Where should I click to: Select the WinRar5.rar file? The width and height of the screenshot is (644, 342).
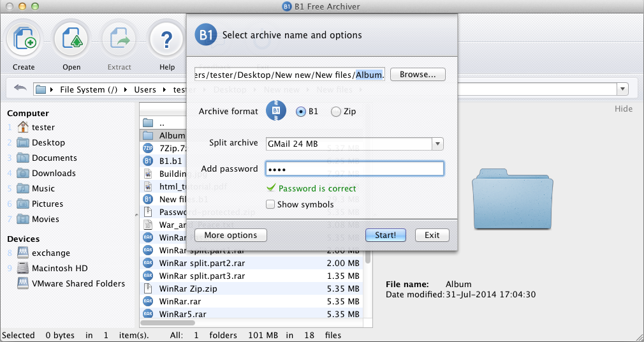181,314
